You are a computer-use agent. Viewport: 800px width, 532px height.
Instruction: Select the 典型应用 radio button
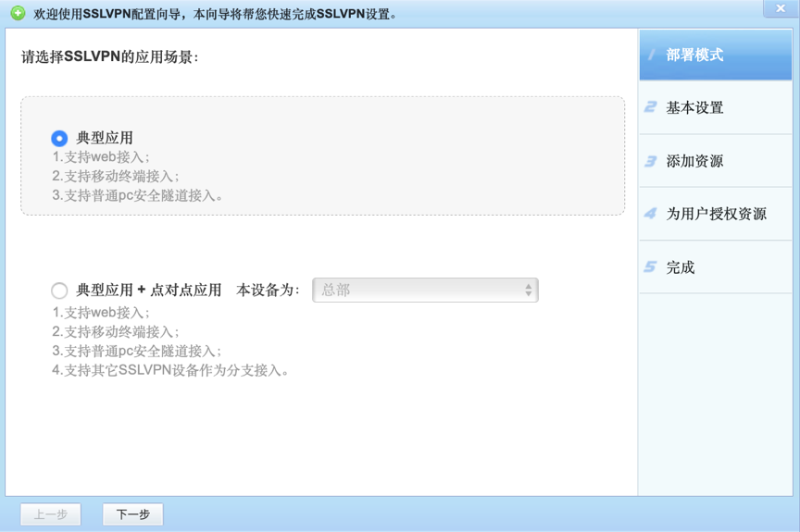pyautogui.click(x=59, y=138)
